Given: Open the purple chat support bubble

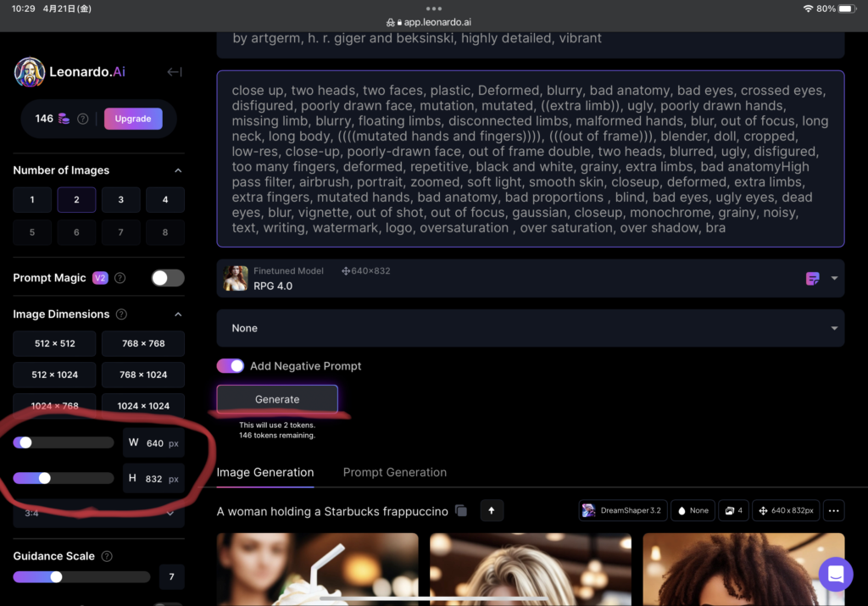Looking at the screenshot, I should point(835,574).
